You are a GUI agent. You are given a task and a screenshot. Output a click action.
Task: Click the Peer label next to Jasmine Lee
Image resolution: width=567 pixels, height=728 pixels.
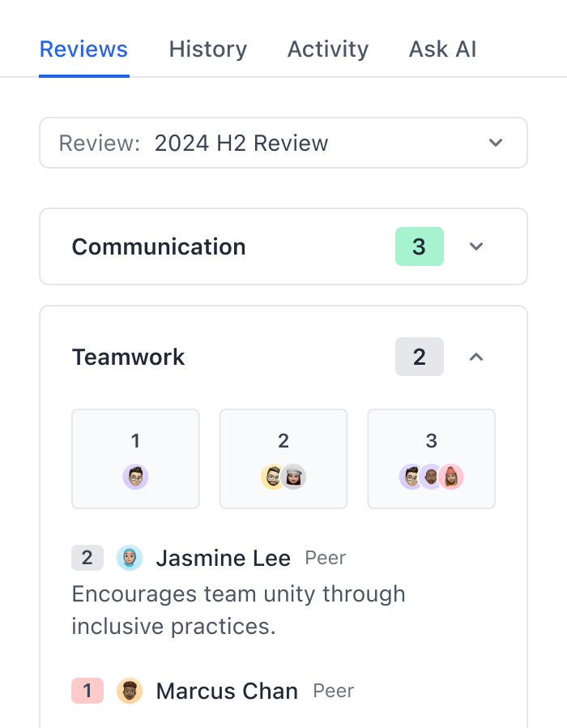325,558
